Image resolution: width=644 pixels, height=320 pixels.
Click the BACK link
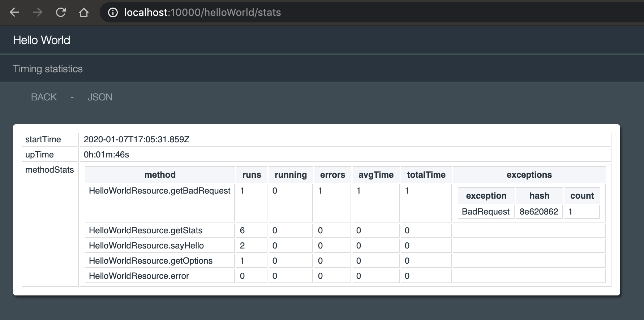click(x=44, y=97)
